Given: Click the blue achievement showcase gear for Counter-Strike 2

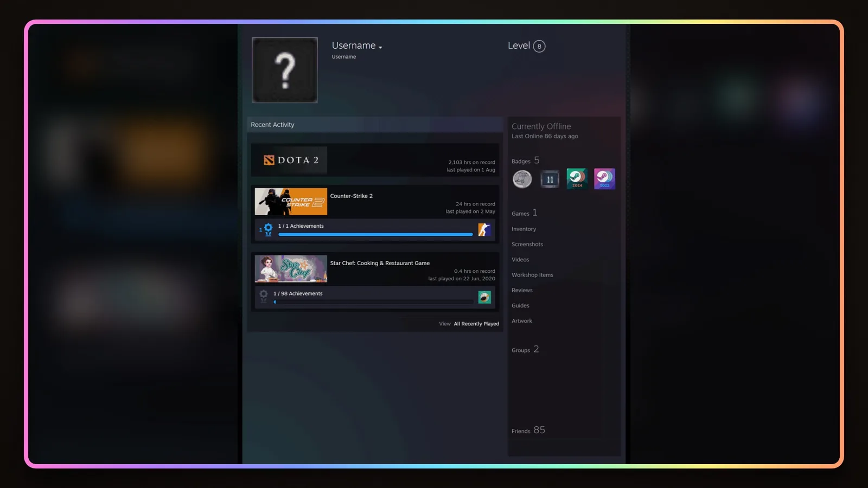Looking at the screenshot, I should pos(268,229).
